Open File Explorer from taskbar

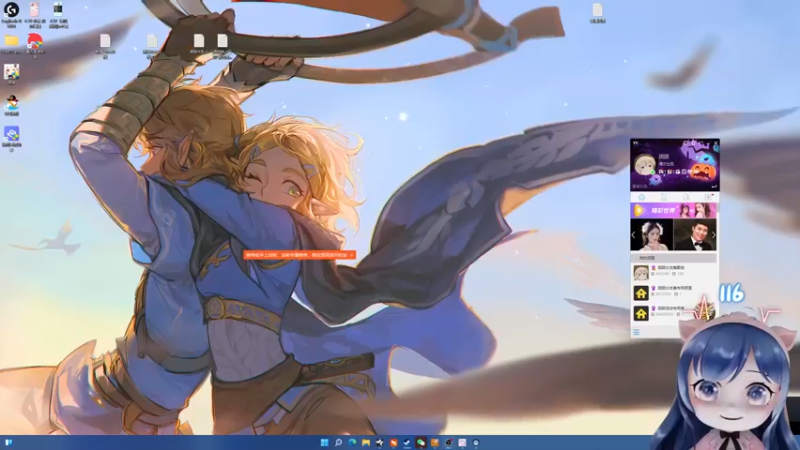coord(365,442)
